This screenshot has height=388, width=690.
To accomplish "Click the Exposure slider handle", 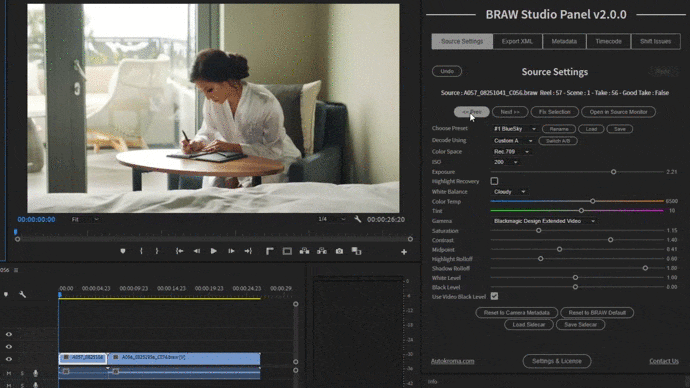I will click(613, 172).
